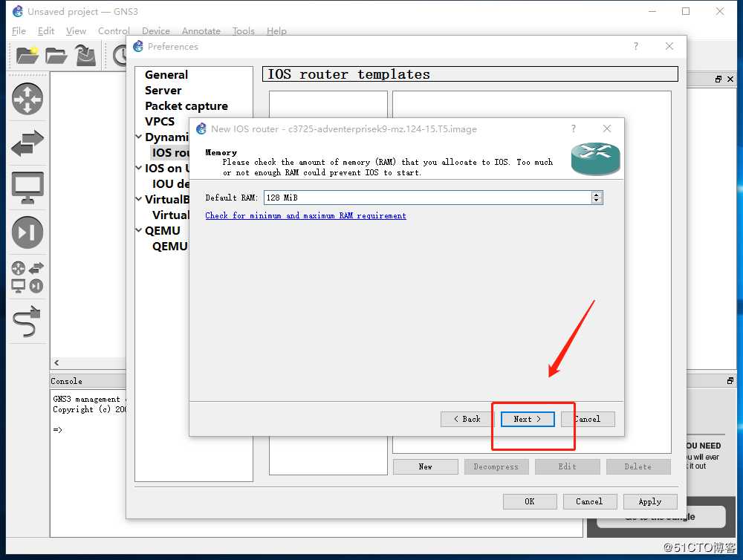Adjust Default RAM spin box arrows

tap(597, 198)
